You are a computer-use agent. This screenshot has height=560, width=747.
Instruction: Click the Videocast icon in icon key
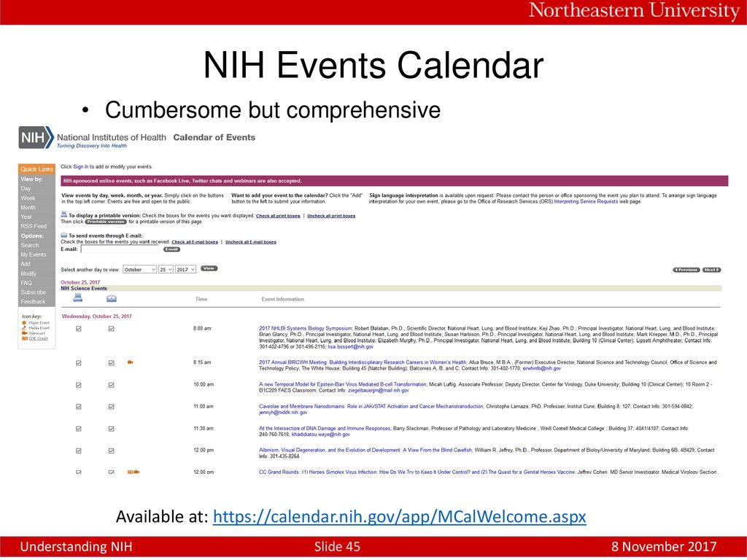[24, 333]
